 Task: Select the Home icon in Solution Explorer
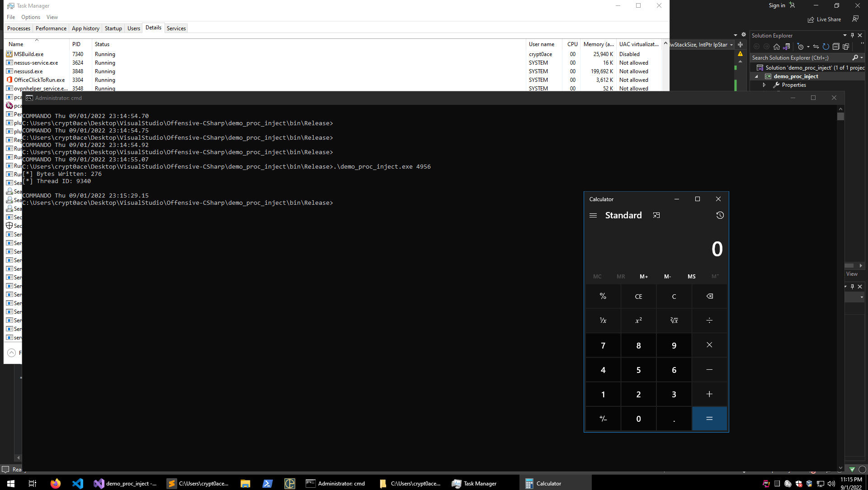(777, 47)
